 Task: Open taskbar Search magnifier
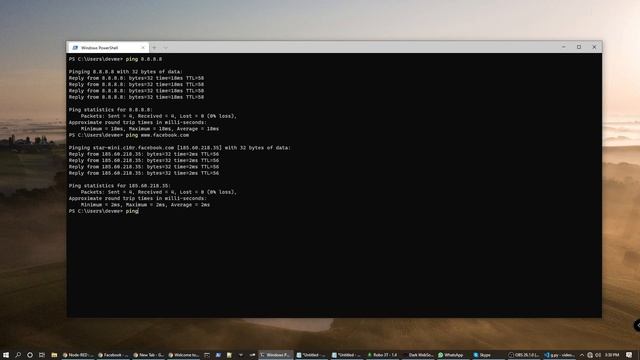pos(18,355)
